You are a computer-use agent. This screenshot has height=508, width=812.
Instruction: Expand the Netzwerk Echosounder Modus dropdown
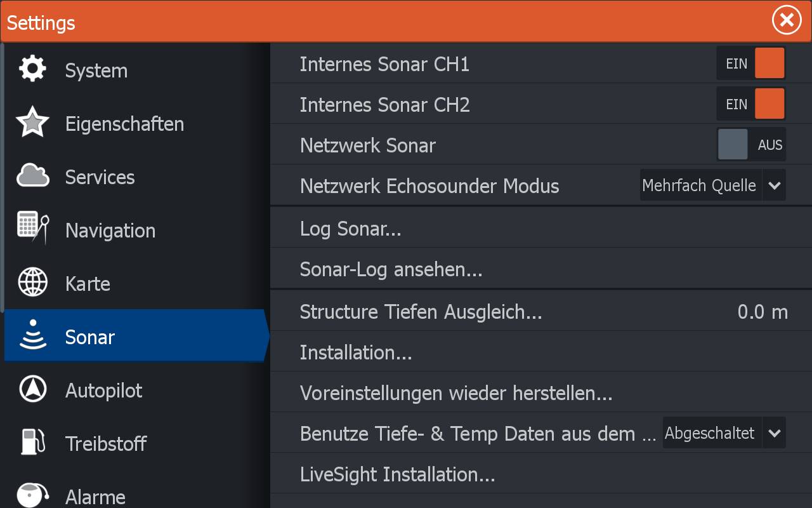712,185
